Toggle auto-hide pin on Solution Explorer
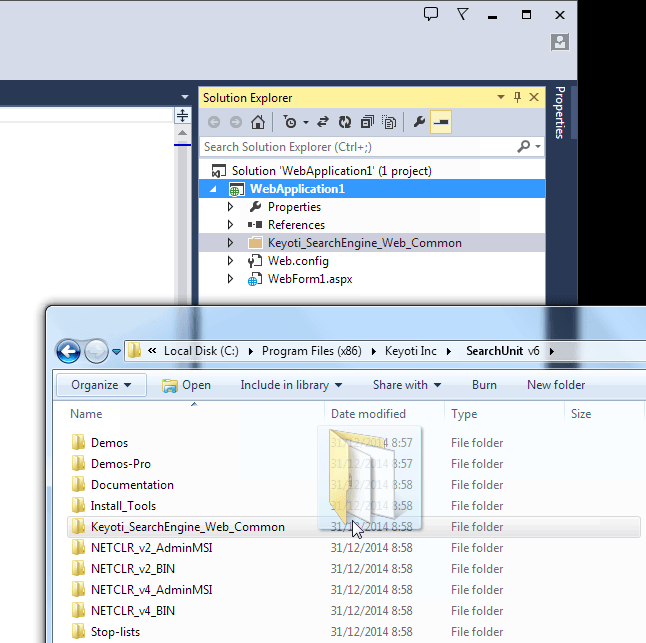The image size is (646, 643). click(517, 97)
